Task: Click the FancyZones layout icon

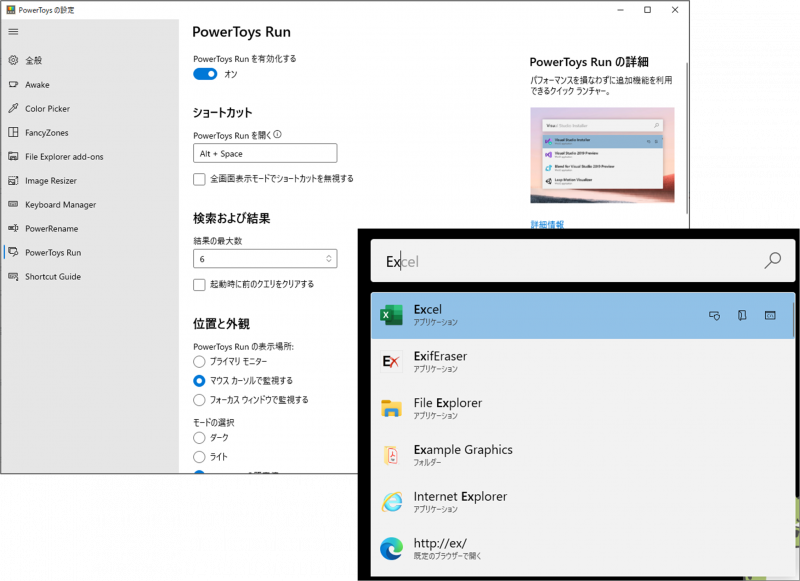Action: 13,132
